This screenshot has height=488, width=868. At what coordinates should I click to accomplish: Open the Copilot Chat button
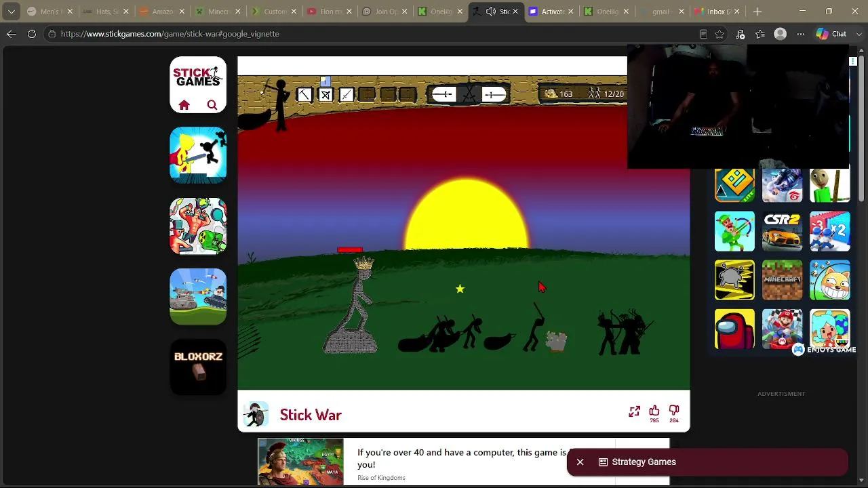click(831, 34)
